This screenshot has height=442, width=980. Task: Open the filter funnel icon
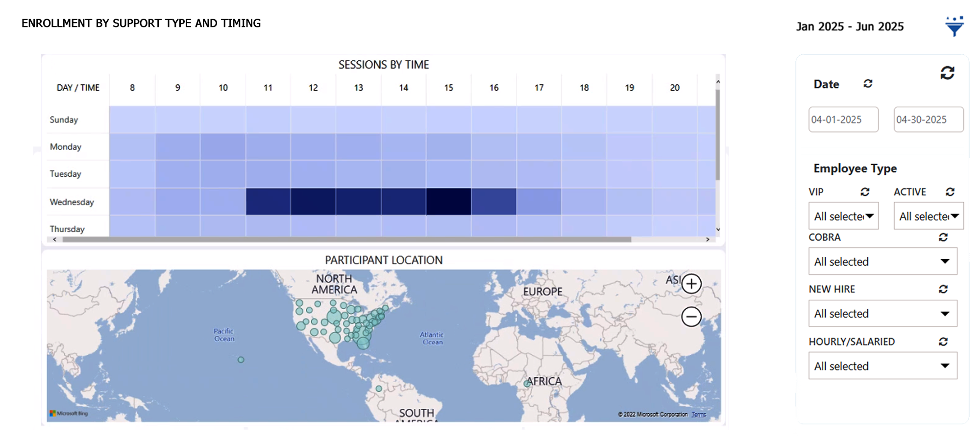[x=954, y=26]
